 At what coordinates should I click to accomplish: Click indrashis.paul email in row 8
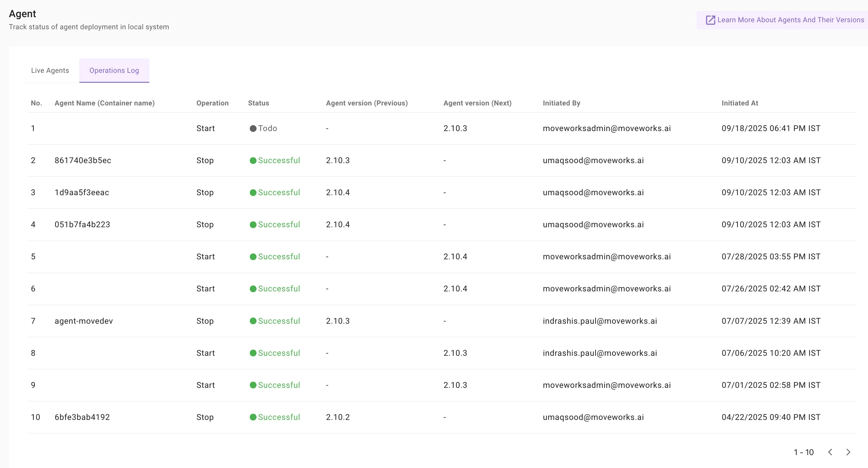600,353
